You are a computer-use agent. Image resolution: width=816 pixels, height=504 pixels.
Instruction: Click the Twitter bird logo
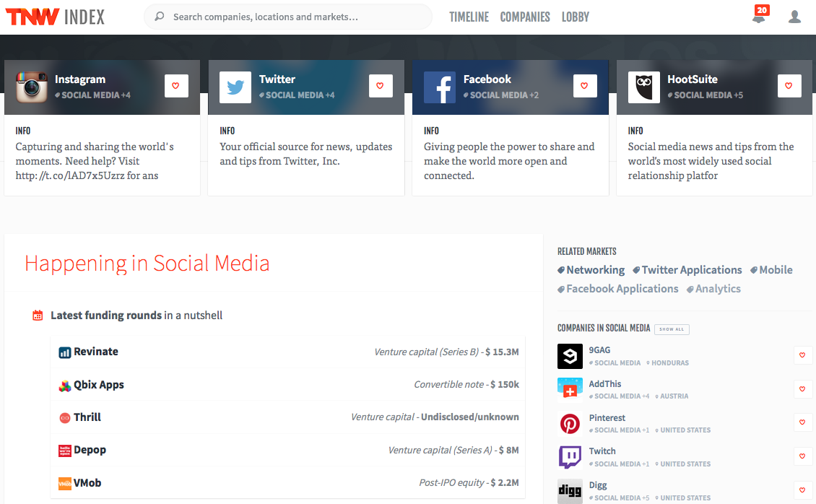[x=235, y=87]
